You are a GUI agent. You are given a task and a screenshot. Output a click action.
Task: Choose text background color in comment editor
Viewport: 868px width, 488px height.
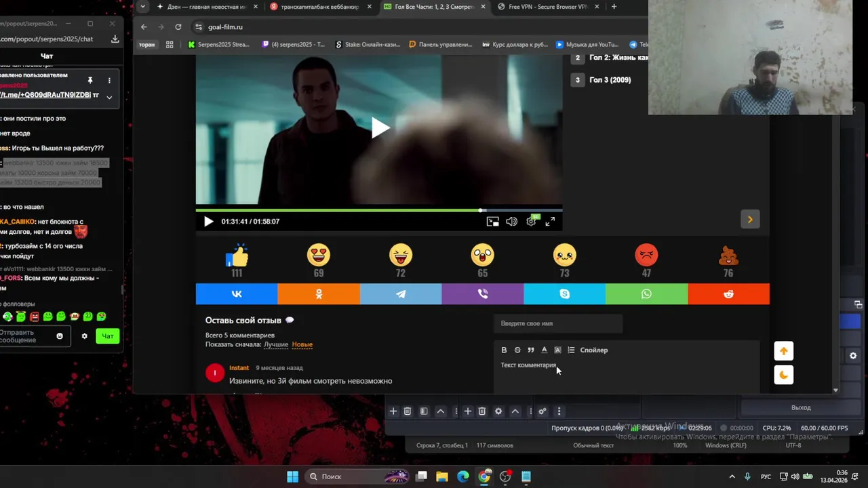557,350
